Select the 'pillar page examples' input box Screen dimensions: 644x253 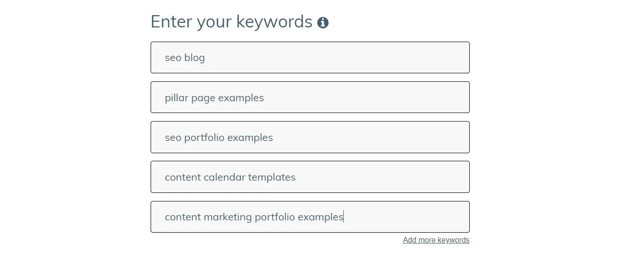(x=310, y=97)
